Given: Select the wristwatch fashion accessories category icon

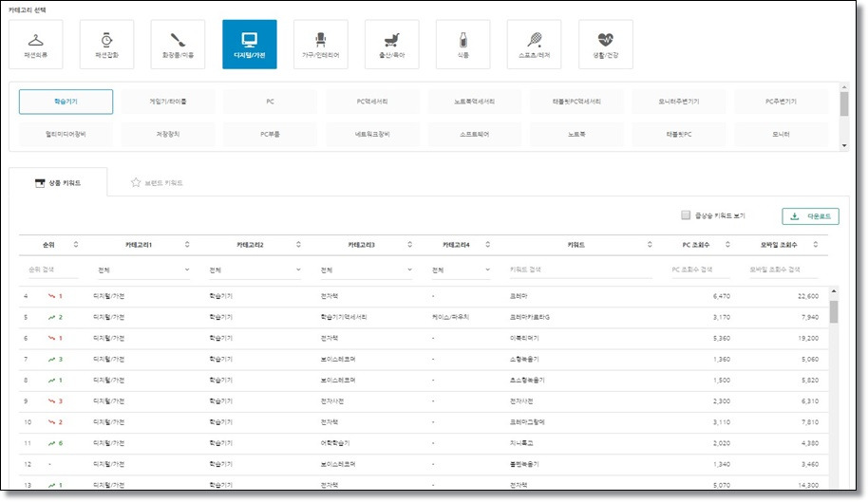Looking at the screenshot, I should point(107,40).
